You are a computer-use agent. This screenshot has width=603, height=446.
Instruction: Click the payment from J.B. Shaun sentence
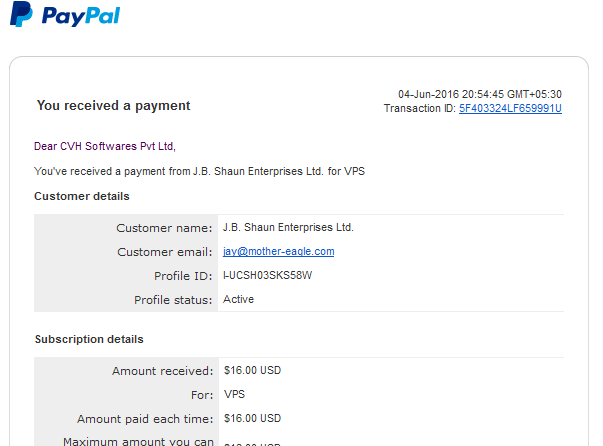[x=199, y=171]
